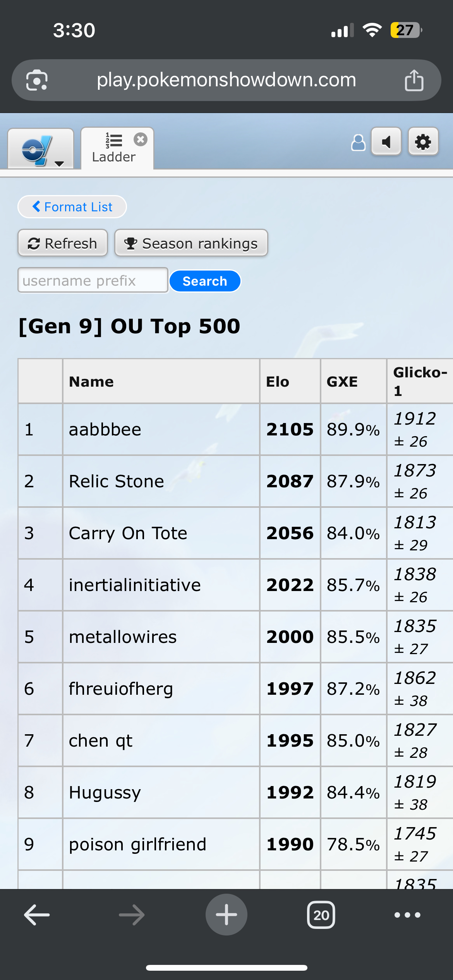Go back with the browser back arrow
The image size is (453, 980).
coord(37,915)
